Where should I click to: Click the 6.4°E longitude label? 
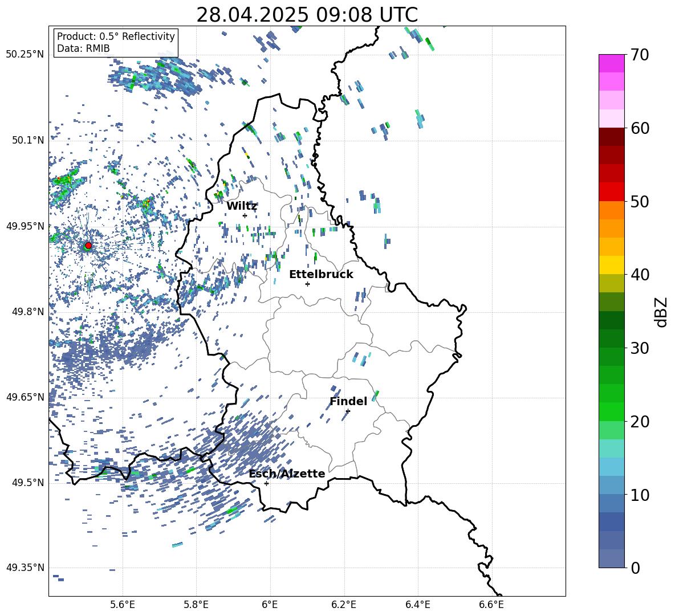[417, 605]
